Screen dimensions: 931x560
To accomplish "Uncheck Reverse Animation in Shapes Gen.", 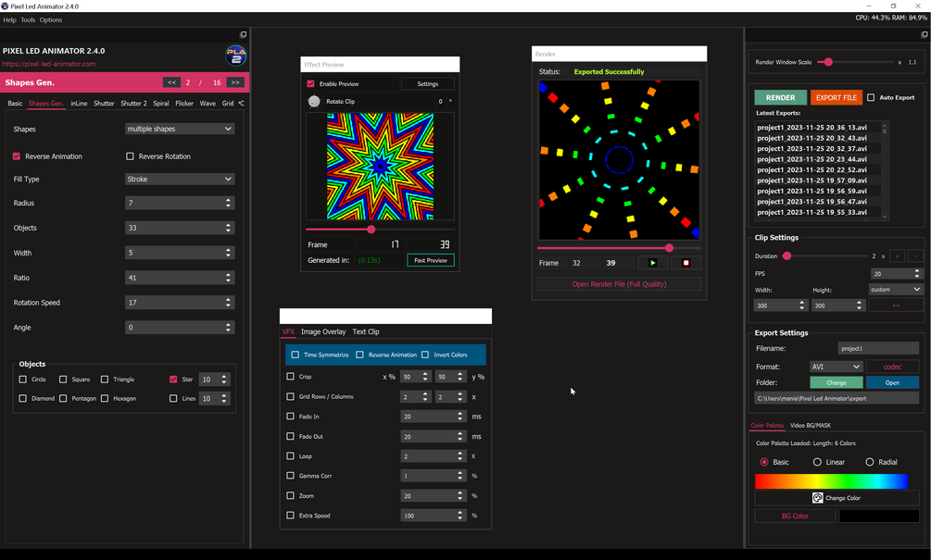I will tap(17, 156).
